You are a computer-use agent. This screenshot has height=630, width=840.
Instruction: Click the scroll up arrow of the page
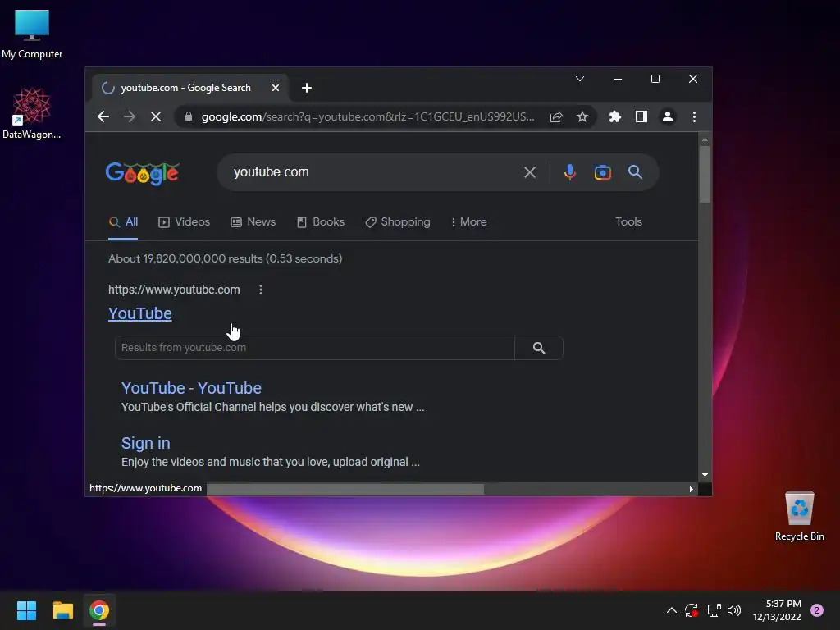coord(705,139)
